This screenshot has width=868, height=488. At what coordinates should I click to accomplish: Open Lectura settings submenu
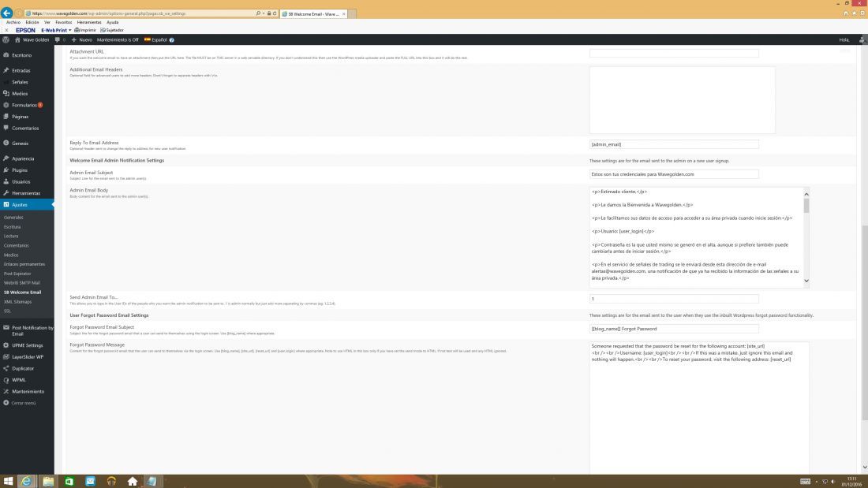click(11, 237)
